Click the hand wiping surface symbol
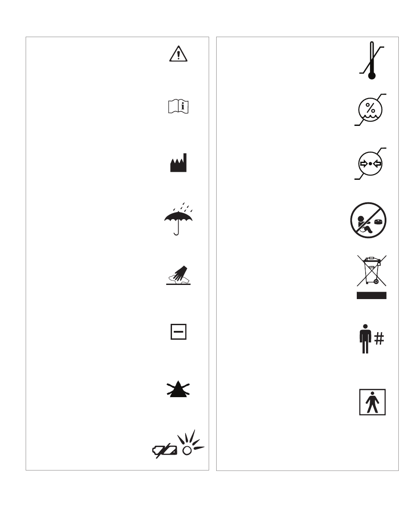The height and width of the screenshot is (516, 420). (x=178, y=275)
